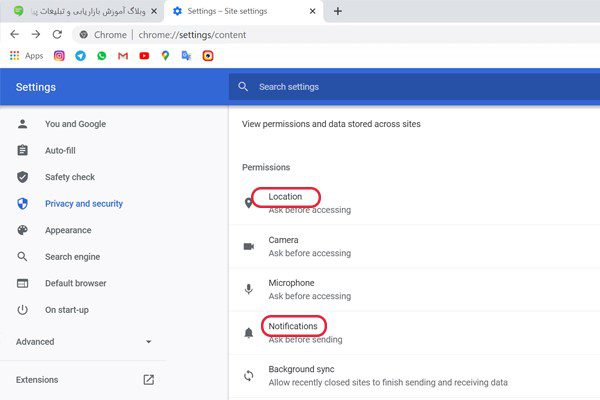Click the Microphone icon in permissions
The height and width of the screenshot is (400, 600).
pos(249,289)
